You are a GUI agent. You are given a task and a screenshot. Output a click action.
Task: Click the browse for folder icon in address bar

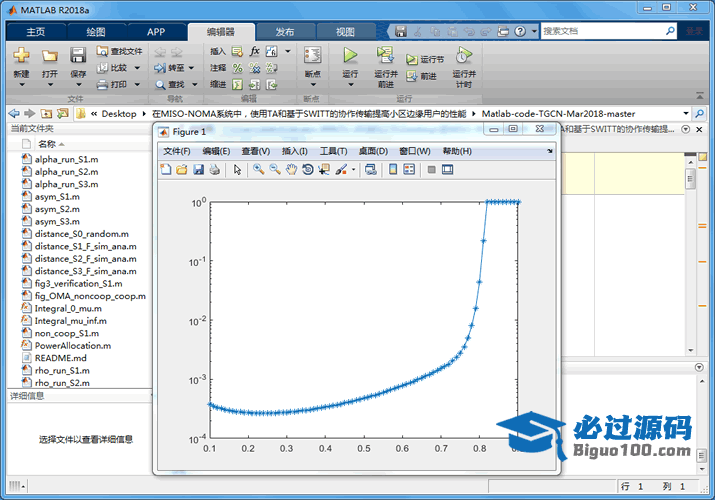point(62,113)
